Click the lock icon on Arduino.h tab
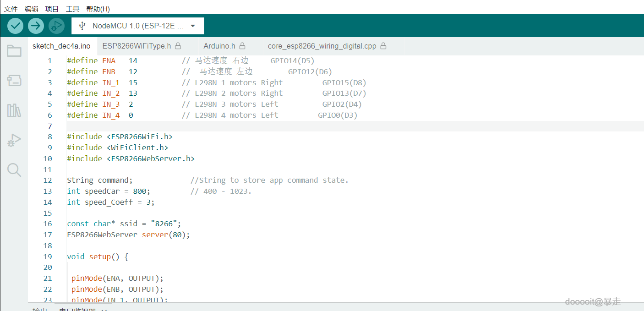Image resolution: width=644 pixels, height=311 pixels. (x=243, y=46)
